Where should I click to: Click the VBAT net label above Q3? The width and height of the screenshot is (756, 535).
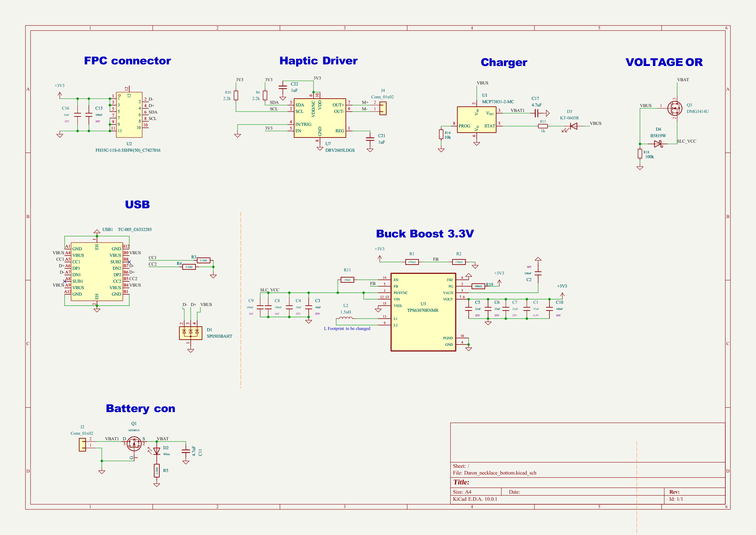tap(683, 80)
